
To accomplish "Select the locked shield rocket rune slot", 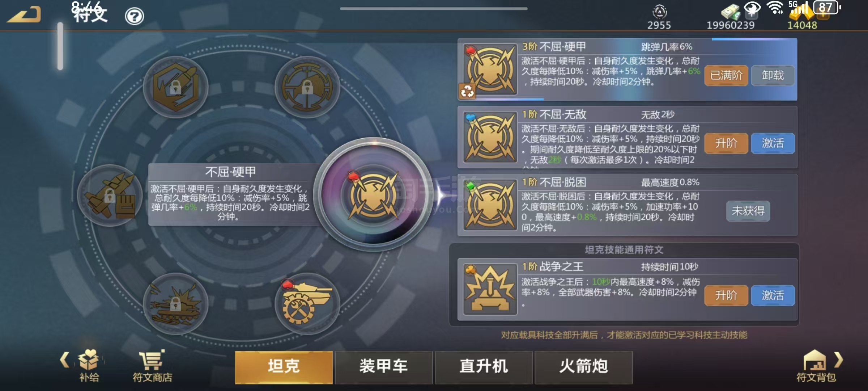I will tap(176, 87).
